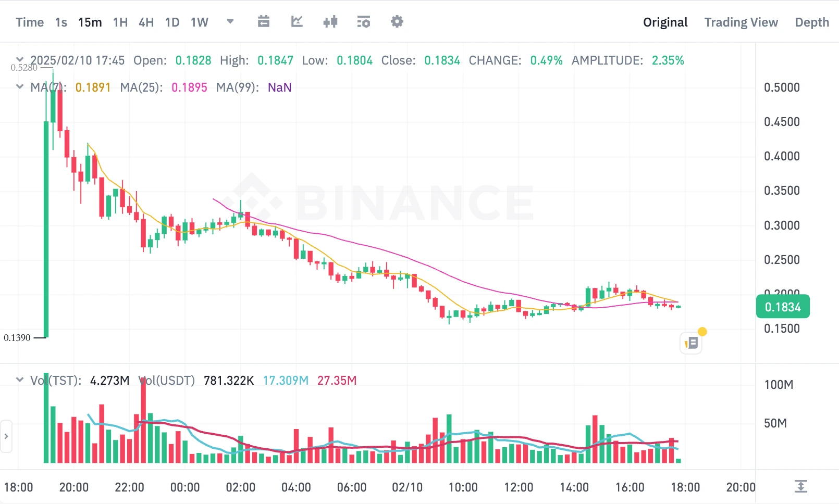The image size is (839, 504).
Task: Click the Vol(TST) value 4.273M
Action: pyautogui.click(x=110, y=381)
